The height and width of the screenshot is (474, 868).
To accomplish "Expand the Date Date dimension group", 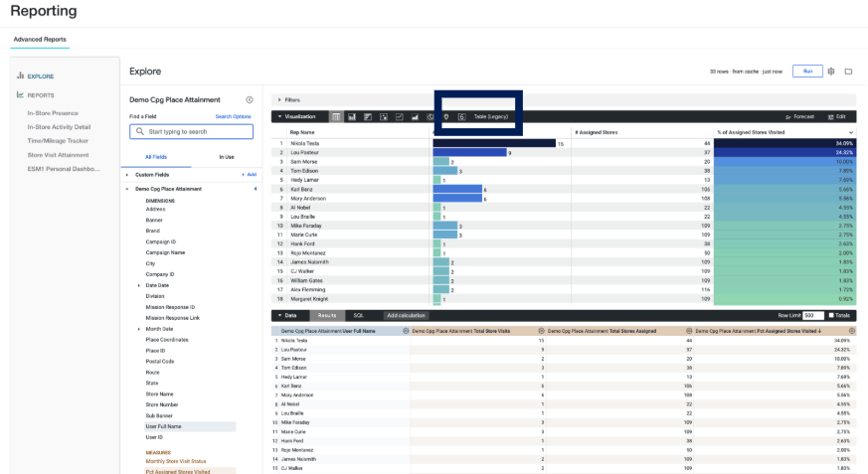I will pos(138,285).
